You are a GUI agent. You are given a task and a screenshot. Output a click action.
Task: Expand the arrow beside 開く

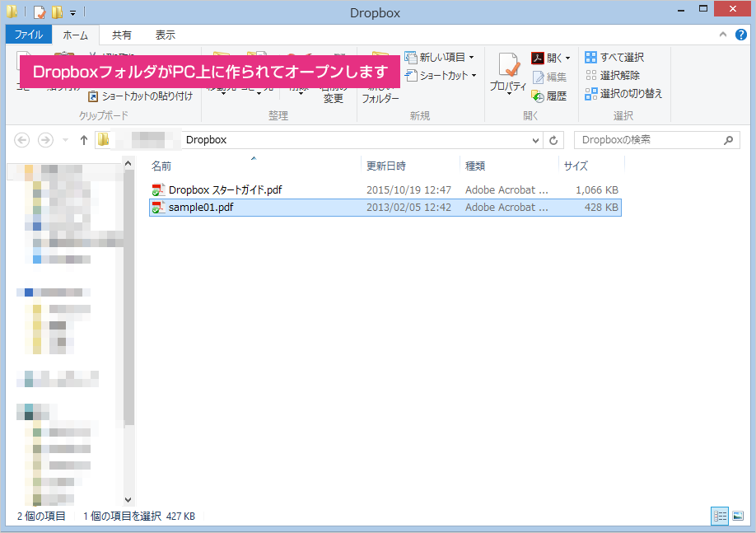tap(567, 58)
